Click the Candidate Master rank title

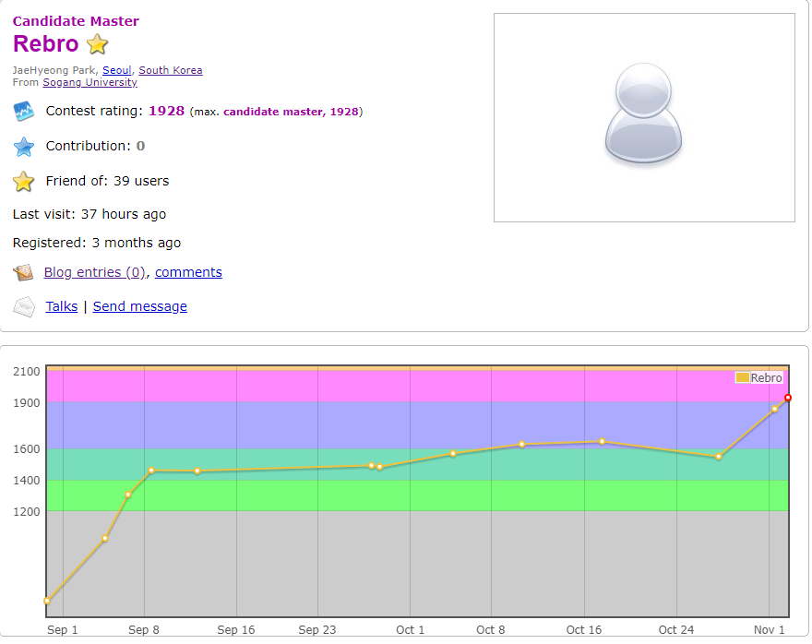pos(76,21)
